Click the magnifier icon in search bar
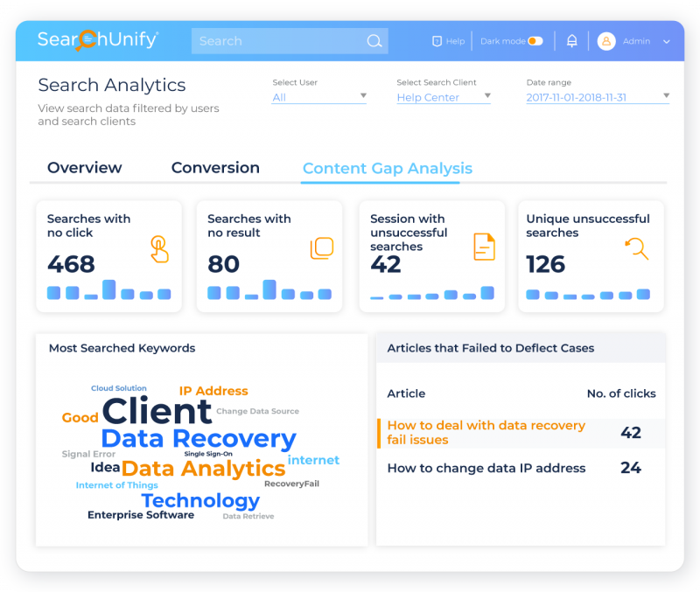 pos(374,41)
